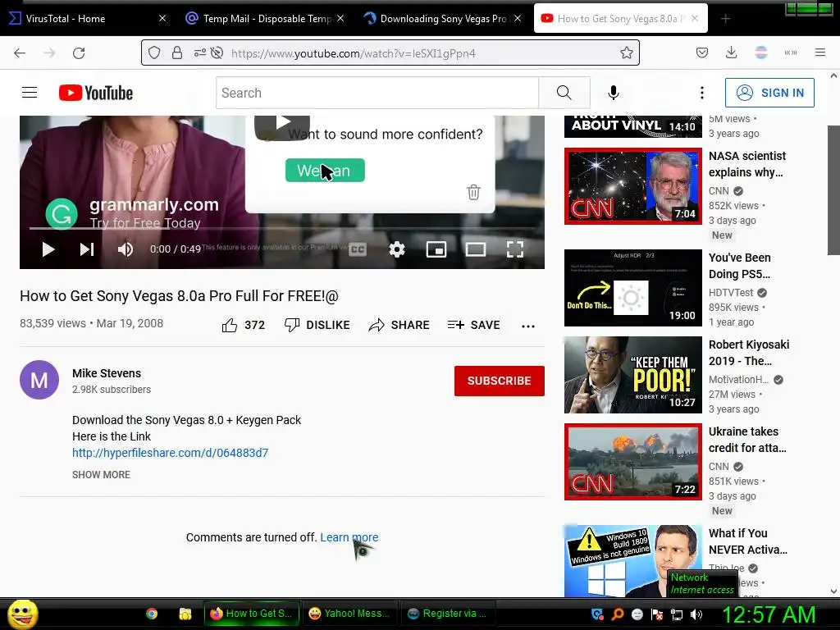Open the SHARE dialog
This screenshot has height=630, width=840.
pyautogui.click(x=399, y=325)
